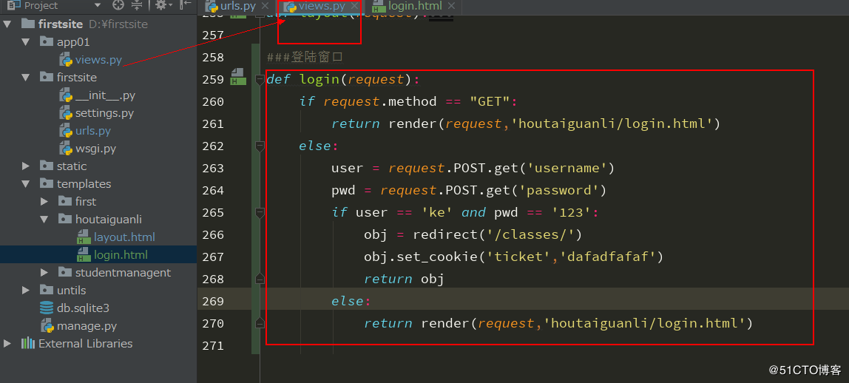Expand the studentmanagent folder
The height and width of the screenshot is (383, 849).
click(x=44, y=272)
